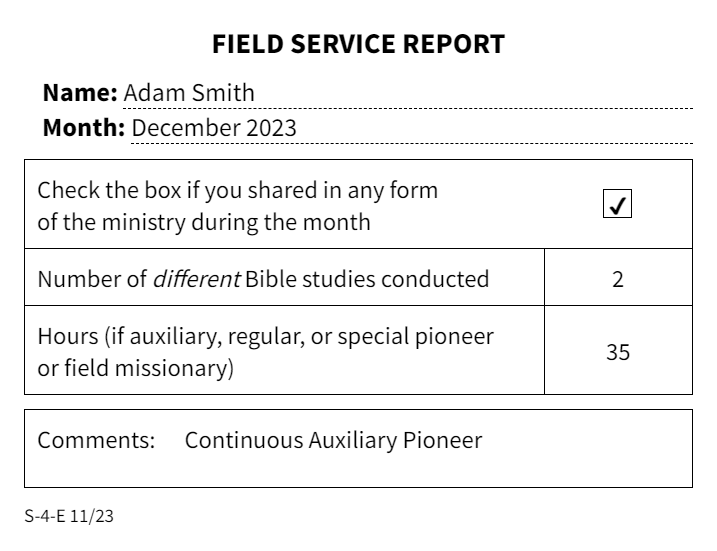This screenshot has width=717, height=551.
Task: Click the text 'of the ministry during the month'
Action: [203, 222]
